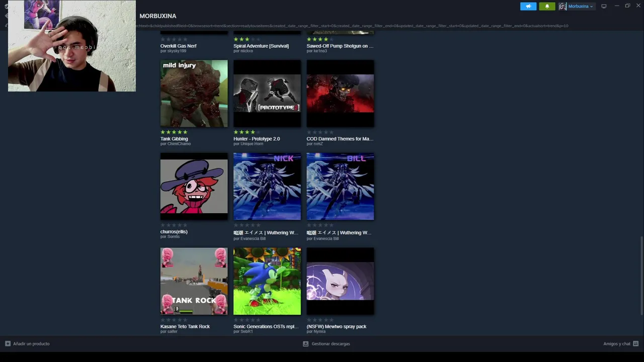Open the Tank Gibbing thumbnail
Viewport: 644px width, 362px height.
(194, 94)
